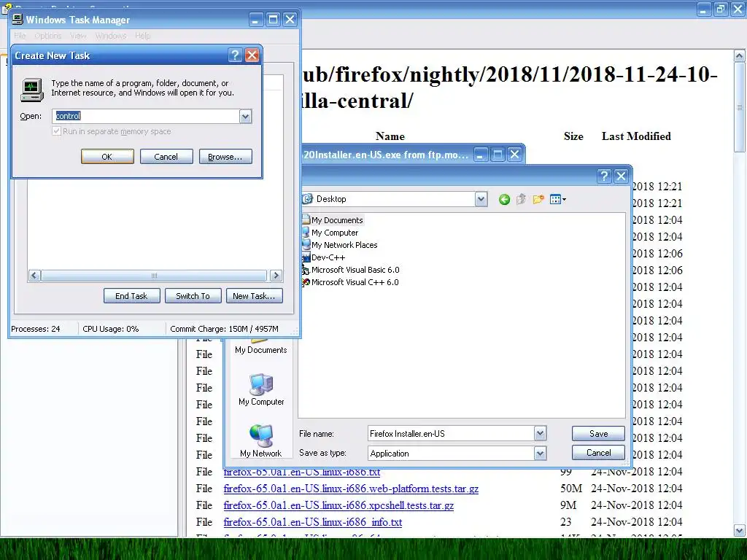Image resolution: width=747 pixels, height=560 pixels.
Task: Click browser page scroll-up arrow
Action: pos(740,55)
